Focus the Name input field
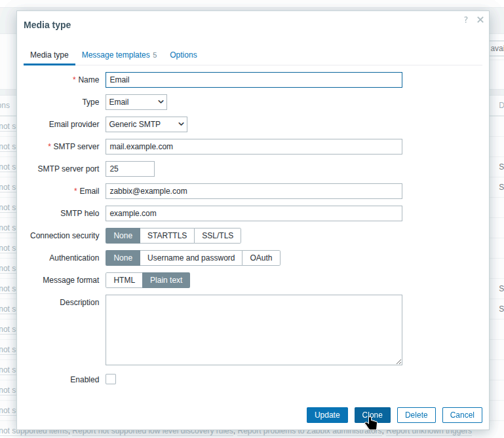504x438 pixels. coord(254,80)
